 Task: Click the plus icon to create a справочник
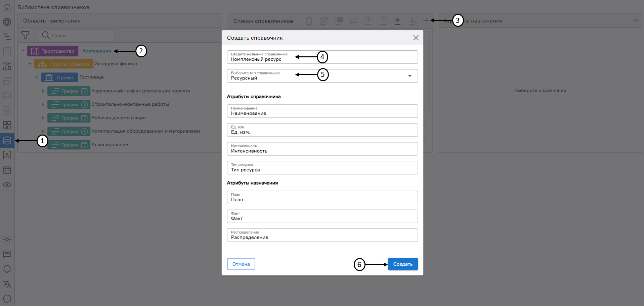(426, 21)
